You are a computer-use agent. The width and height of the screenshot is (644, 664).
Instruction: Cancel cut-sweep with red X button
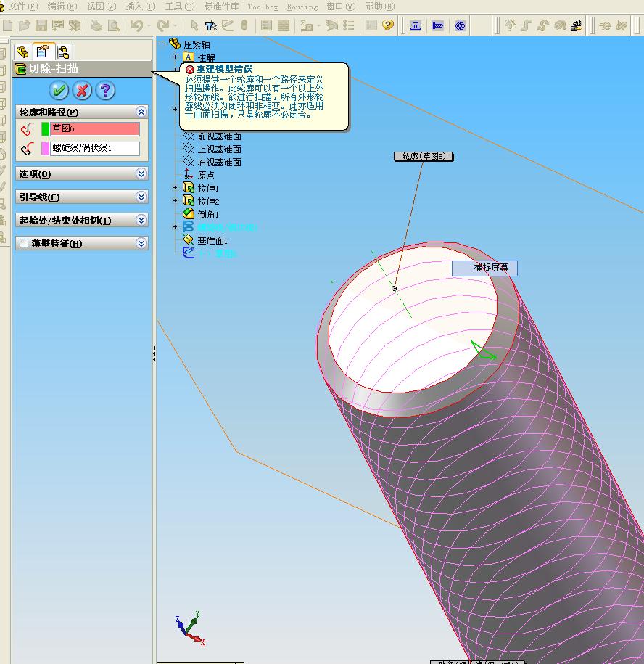point(82,90)
